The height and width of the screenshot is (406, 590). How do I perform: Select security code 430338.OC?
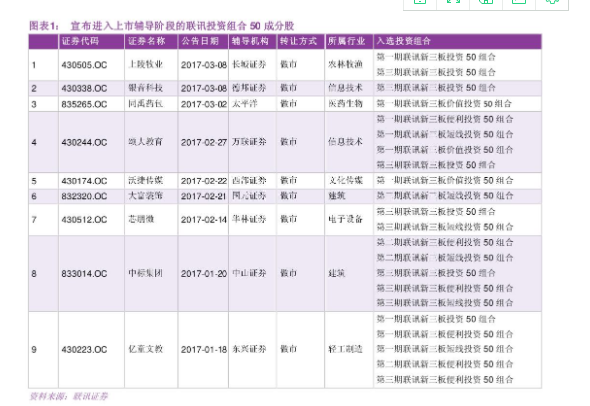click(x=84, y=88)
